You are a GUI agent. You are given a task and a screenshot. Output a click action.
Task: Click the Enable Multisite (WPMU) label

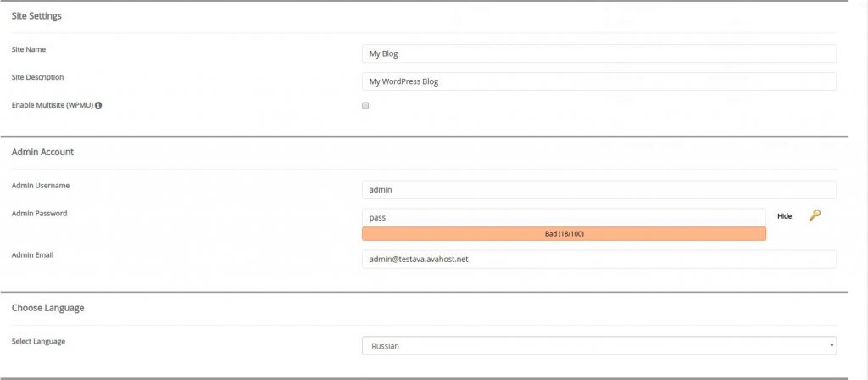click(x=53, y=105)
